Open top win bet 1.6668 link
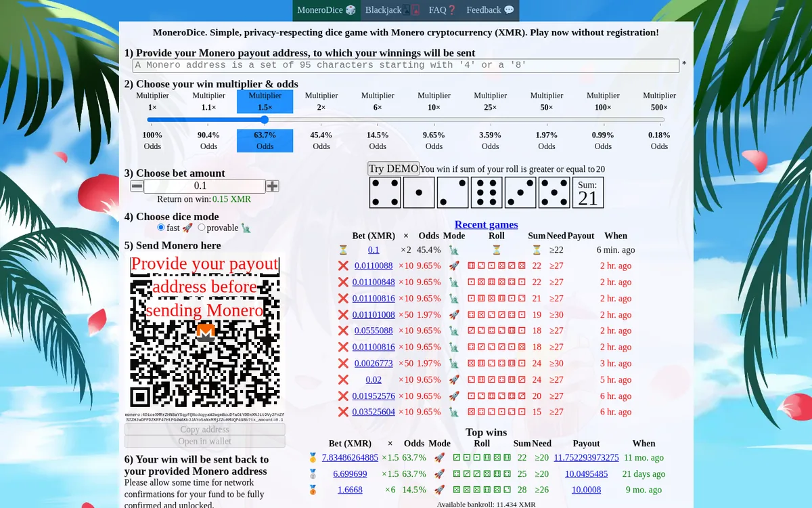 tap(350, 490)
